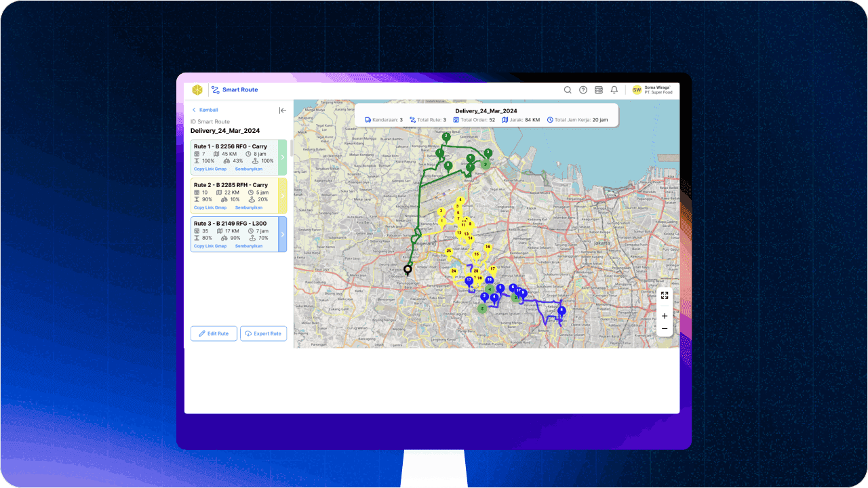The width and height of the screenshot is (868, 488).
Task: Zoom in on the map
Action: click(x=665, y=316)
